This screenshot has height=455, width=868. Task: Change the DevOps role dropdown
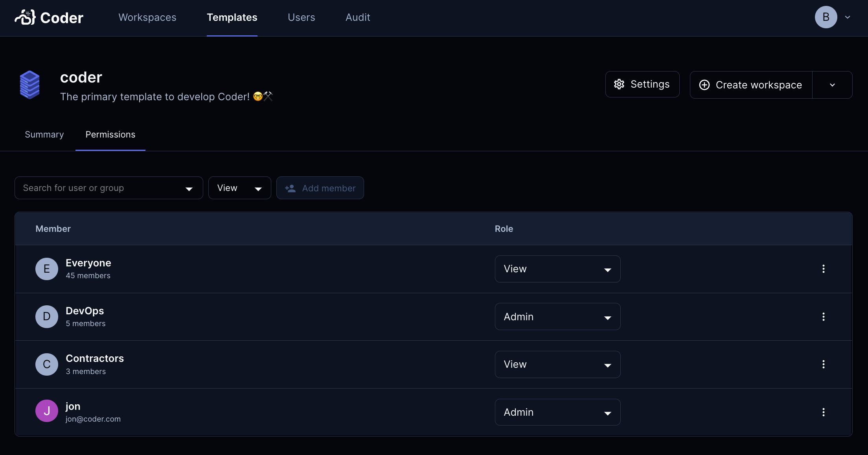(x=557, y=317)
